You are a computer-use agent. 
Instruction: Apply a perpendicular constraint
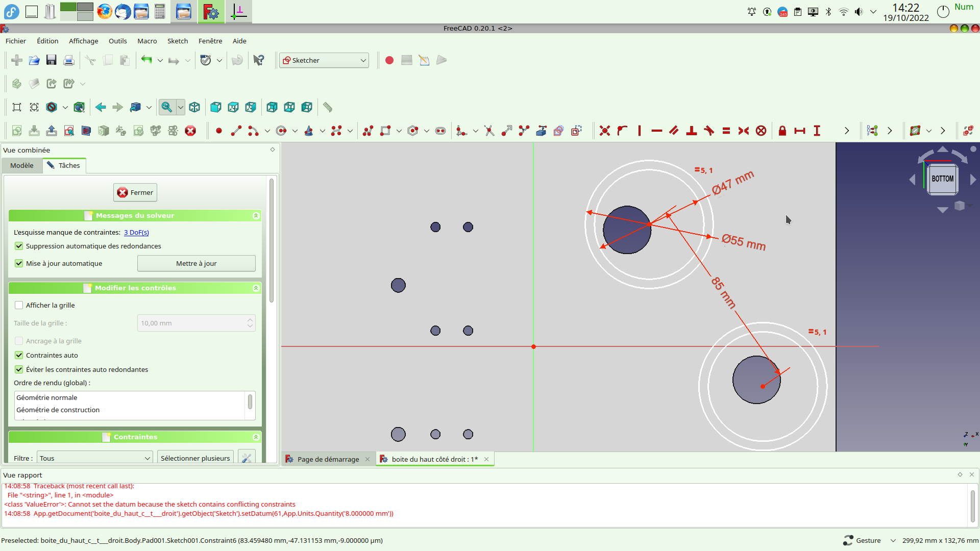(692, 131)
